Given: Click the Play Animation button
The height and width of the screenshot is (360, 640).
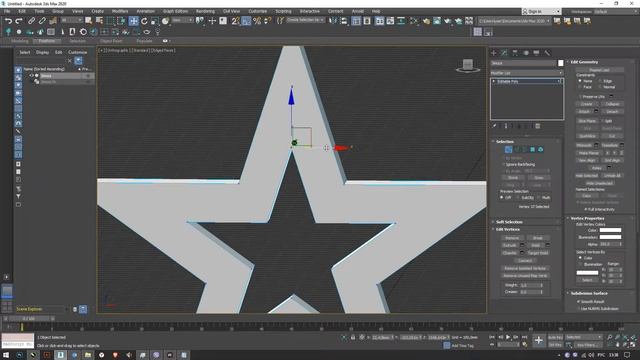Looking at the screenshot, I should [508, 337].
